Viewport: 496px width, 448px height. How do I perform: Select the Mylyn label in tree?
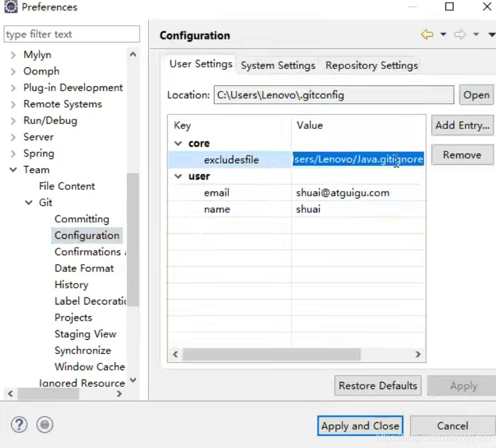point(38,55)
